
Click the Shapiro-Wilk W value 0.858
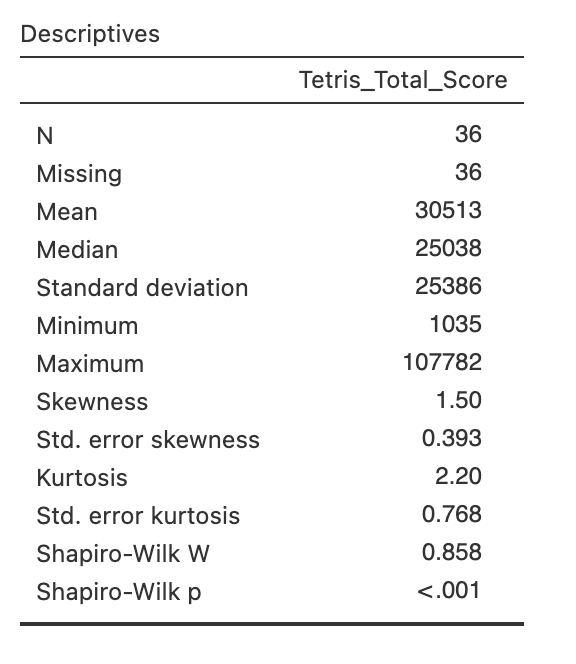pyautogui.click(x=452, y=552)
